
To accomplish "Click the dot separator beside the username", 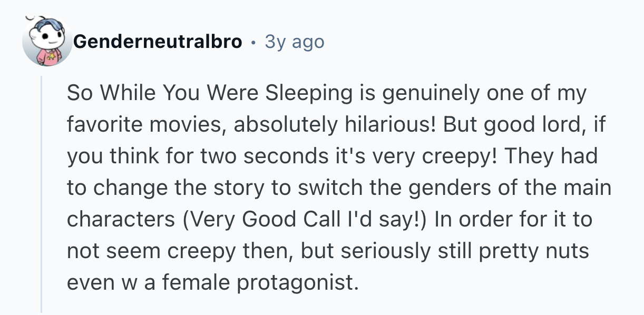I will point(253,42).
